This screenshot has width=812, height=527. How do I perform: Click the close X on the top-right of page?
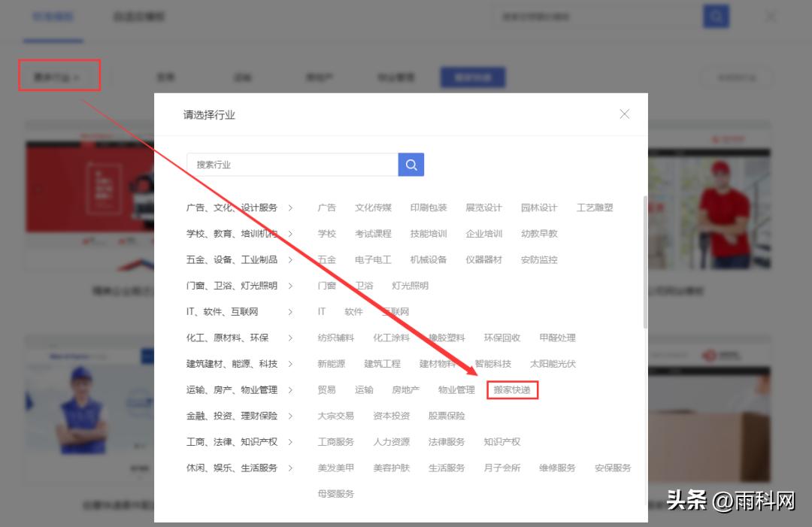coord(770,16)
